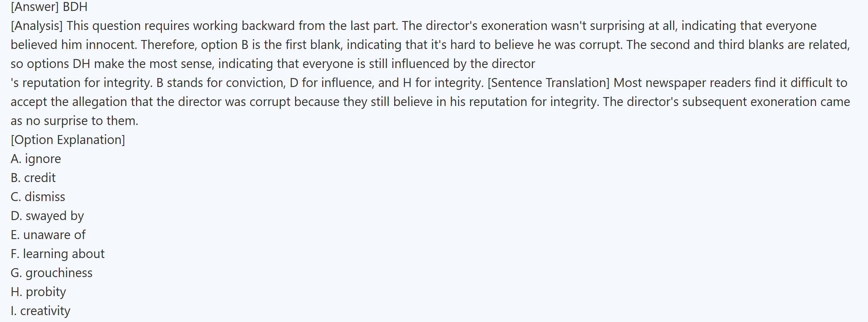Select option "B. credit"
This screenshot has height=322, width=868.
pos(33,178)
